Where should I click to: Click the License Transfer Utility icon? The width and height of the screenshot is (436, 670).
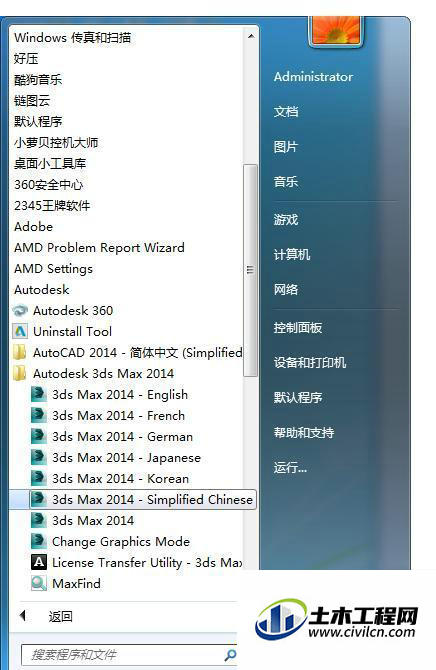[39, 562]
